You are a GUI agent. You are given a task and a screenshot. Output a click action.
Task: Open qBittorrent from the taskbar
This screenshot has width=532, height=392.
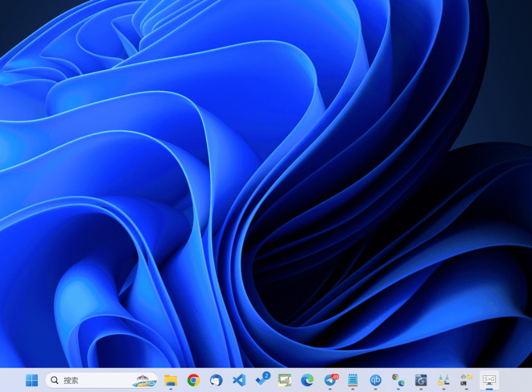click(x=375, y=380)
